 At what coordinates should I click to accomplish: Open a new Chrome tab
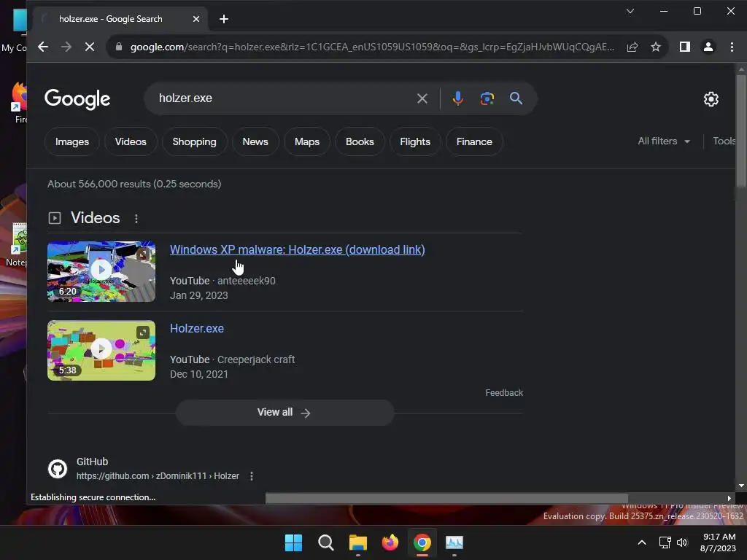[x=223, y=19]
